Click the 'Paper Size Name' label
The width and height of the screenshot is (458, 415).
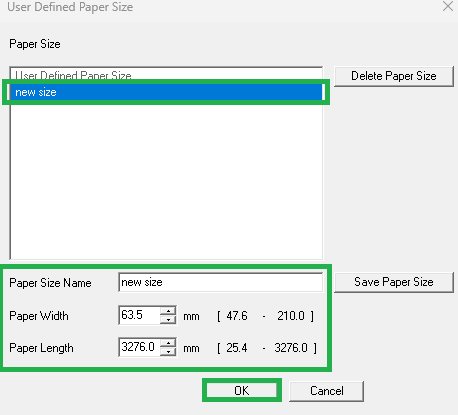pyautogui.click(x=50, y=283)
